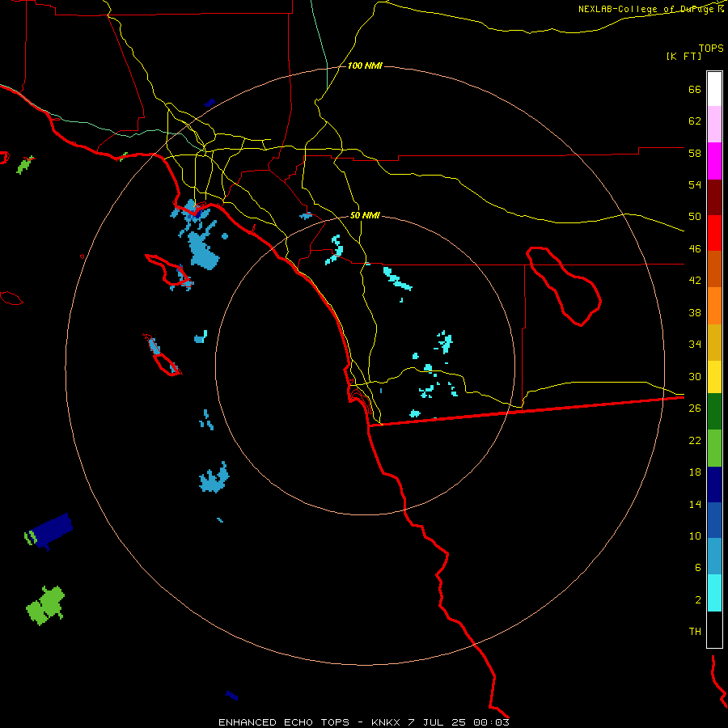Click legend value 2
The width and height of the screenshot is (728, 728).
[x=697, y=600]
